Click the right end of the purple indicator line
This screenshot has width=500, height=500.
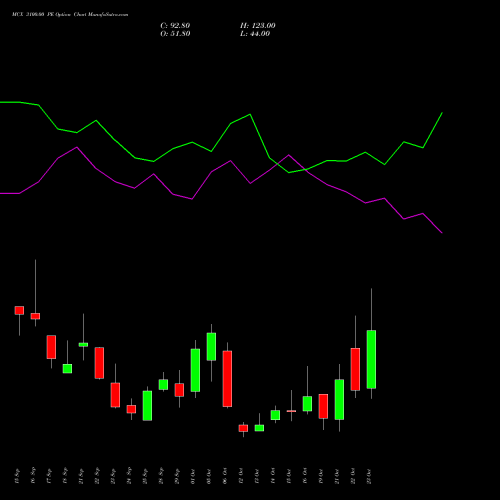(x=442, y=232)
